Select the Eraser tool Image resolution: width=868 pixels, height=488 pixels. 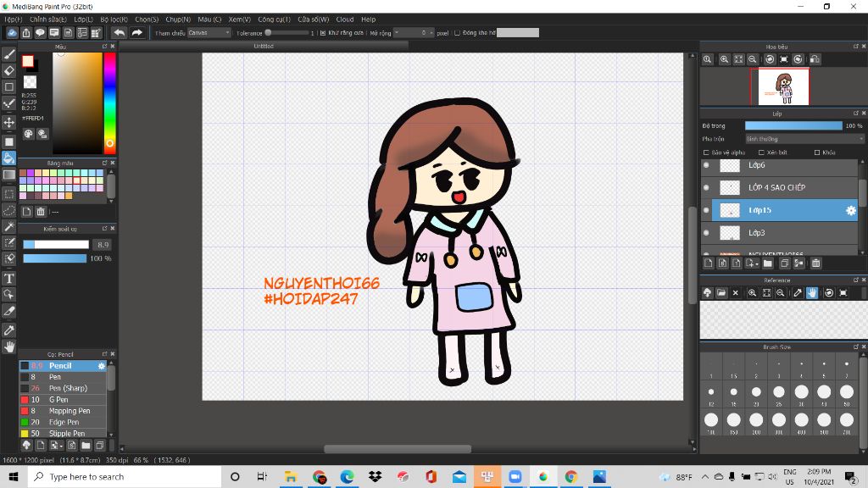(x=8, y=70)
